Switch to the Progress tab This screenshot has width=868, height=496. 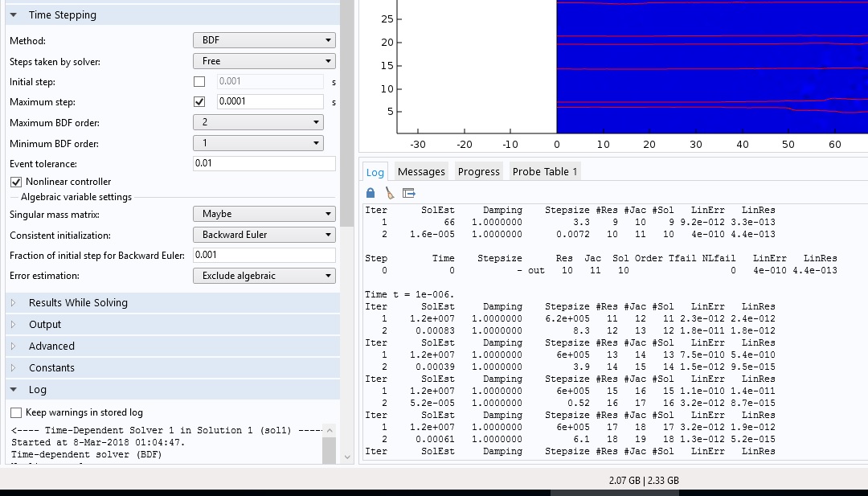point(478,172)
